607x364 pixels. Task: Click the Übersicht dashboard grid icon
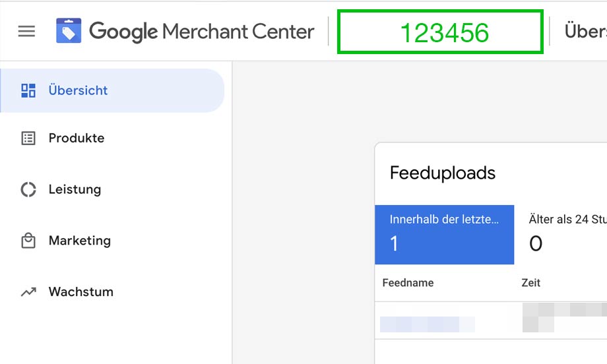click(28, 90)
